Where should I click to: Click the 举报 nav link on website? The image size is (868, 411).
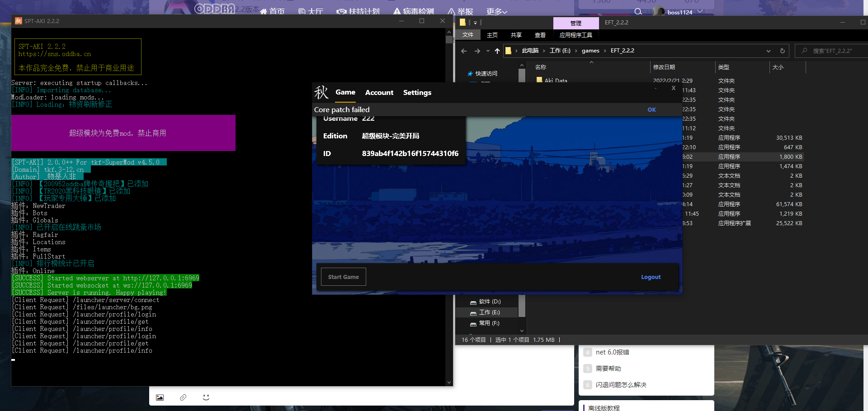coord(460,12)
